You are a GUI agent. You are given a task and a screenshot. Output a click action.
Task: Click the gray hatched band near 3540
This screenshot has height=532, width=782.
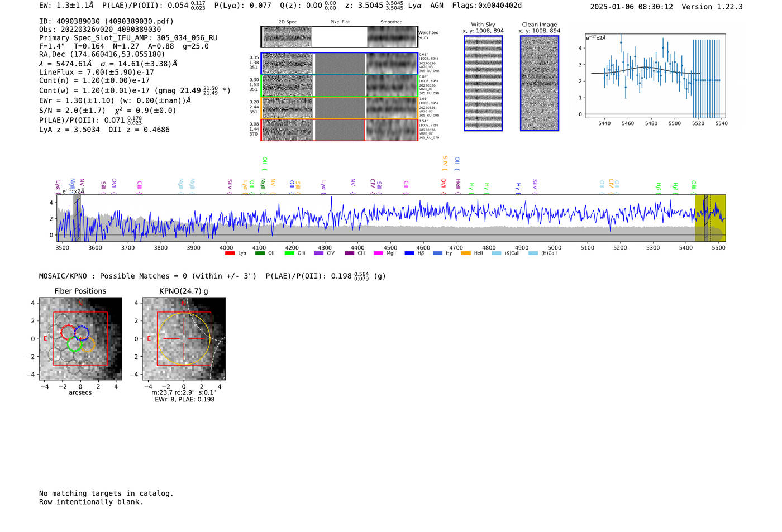(x=77, y=218)
